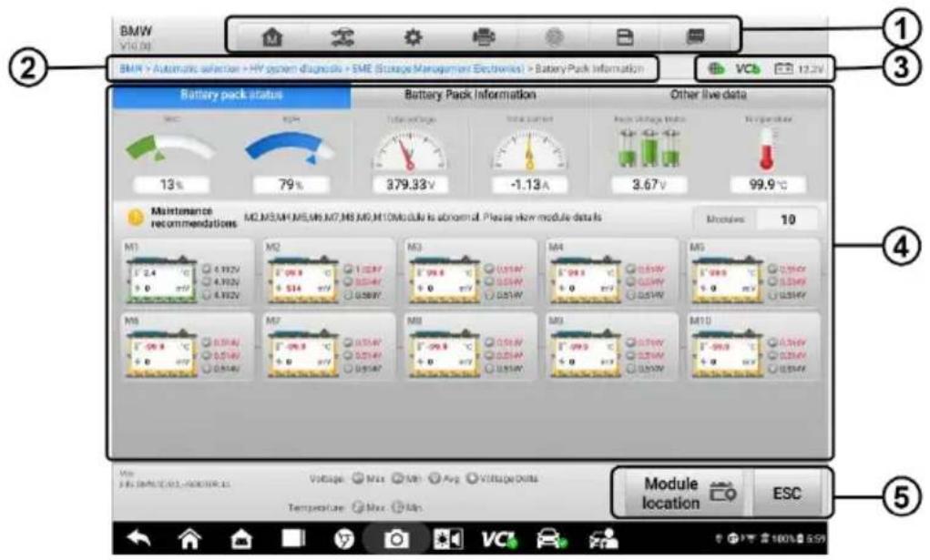Open the M3 module card

click(x=470, y=271)
